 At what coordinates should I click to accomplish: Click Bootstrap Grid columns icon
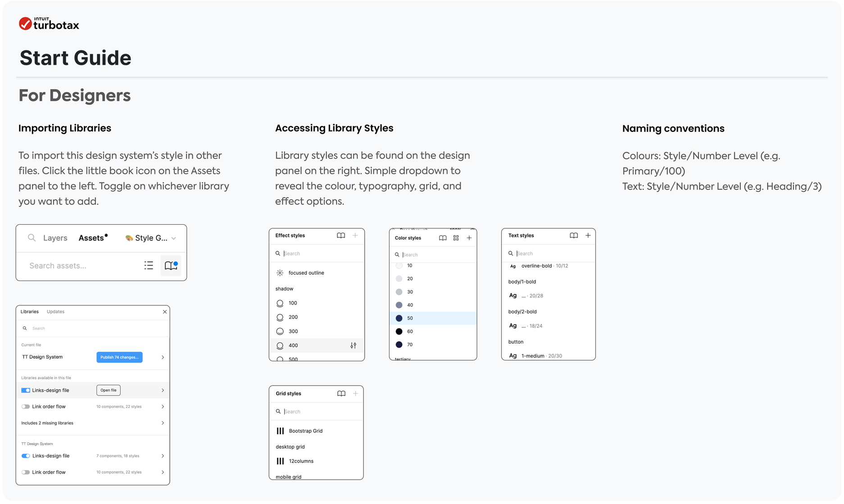[280, 431]
